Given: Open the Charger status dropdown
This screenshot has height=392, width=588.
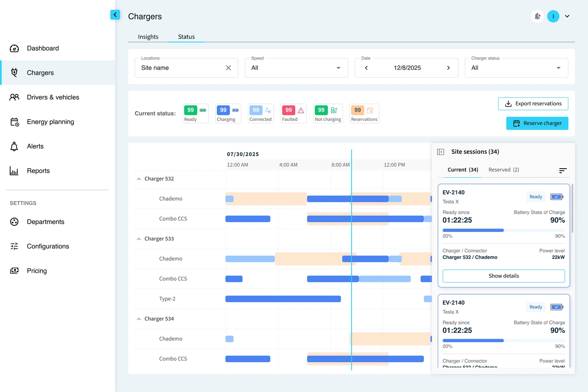Looking at the screenshot, I should pyautogui.click(x=517, y=68).
